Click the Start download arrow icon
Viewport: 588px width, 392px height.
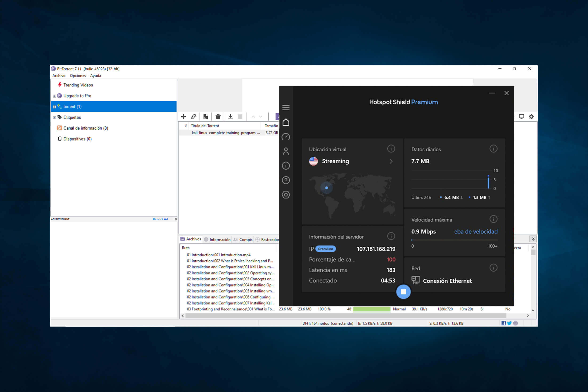point(230,116)
